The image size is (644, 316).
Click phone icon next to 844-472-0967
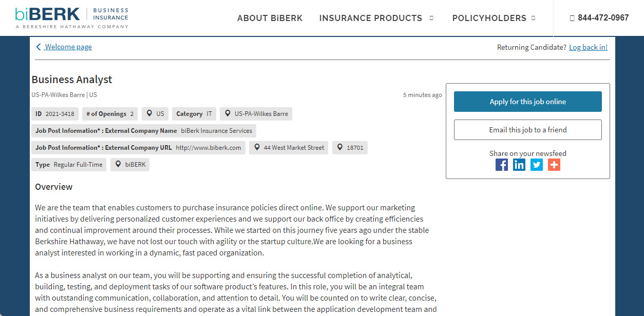(x=572, y=18)
